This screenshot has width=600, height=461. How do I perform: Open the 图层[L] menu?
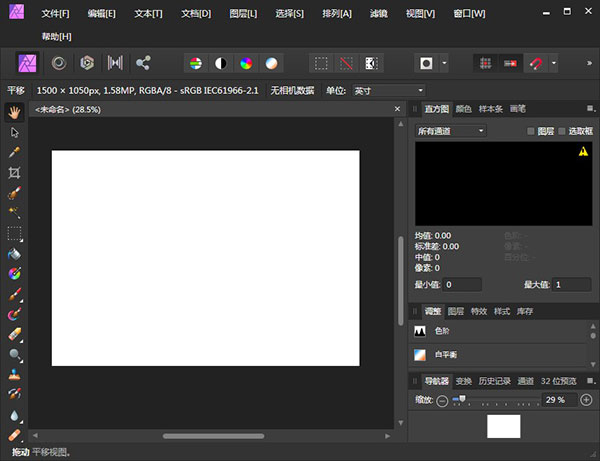(243, 14)
